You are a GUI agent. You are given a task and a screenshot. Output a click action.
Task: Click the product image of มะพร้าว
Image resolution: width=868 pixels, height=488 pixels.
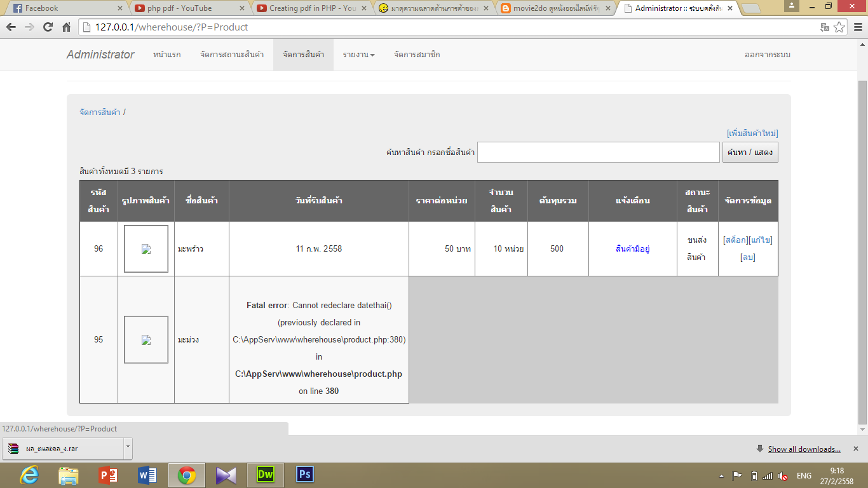146,249
